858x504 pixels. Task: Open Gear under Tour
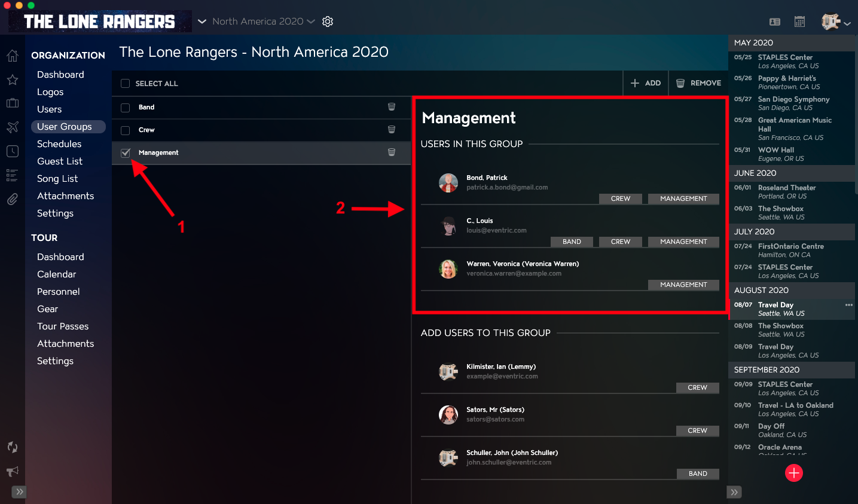pyautogui.click(x=48, y=309)
